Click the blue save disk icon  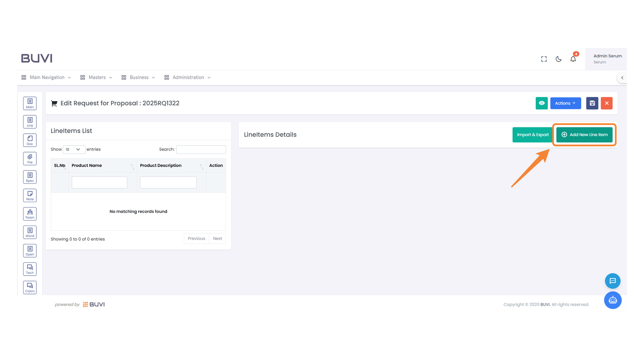pos(592,103)
